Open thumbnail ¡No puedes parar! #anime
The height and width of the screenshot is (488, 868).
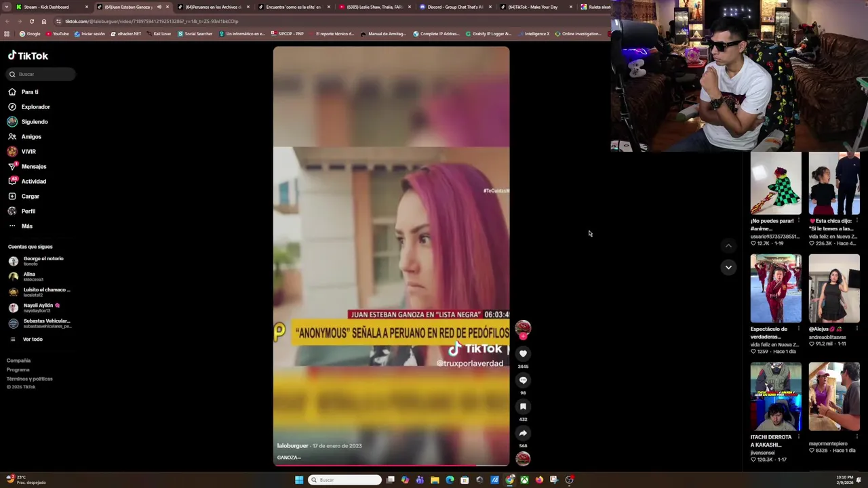coord(776,183)
